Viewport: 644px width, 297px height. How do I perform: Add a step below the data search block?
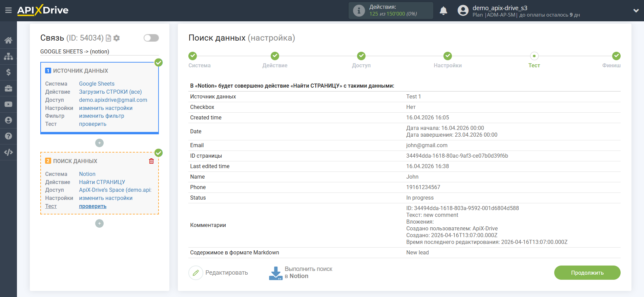[99, 224]
